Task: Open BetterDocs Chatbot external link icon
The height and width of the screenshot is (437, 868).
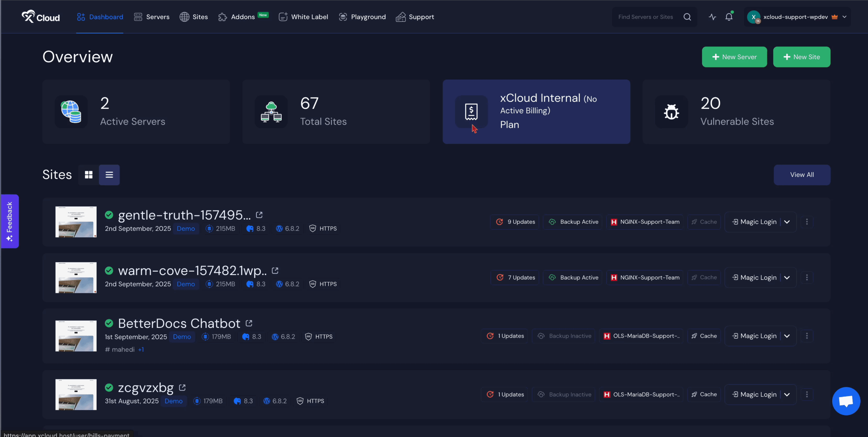Action: pyautogui.click(x=249, y=323)
